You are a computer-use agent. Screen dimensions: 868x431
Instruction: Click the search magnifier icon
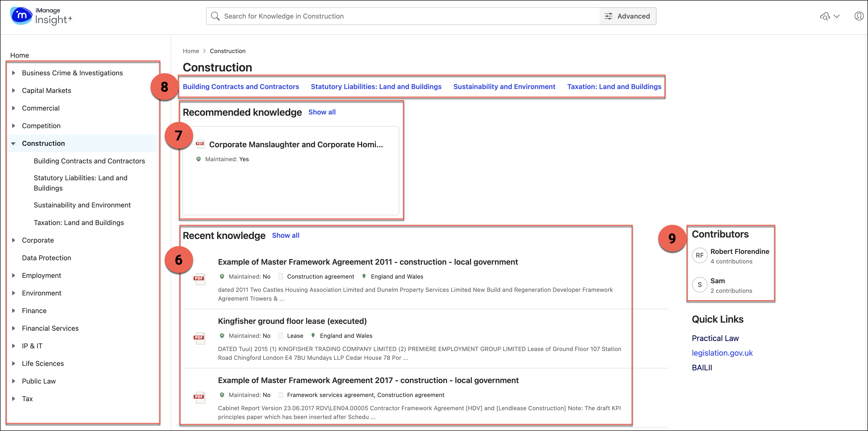click(x=215, y=16)
